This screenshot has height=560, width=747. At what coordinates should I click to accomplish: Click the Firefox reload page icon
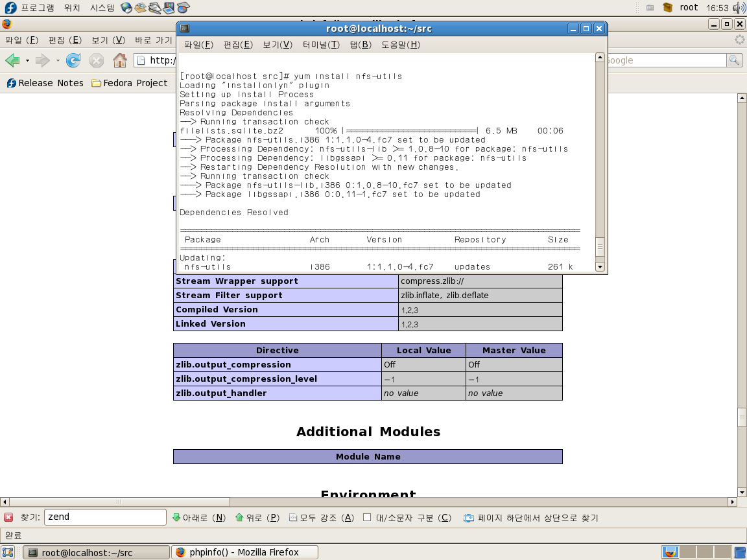pyautogui.click(x=73, y=60)
